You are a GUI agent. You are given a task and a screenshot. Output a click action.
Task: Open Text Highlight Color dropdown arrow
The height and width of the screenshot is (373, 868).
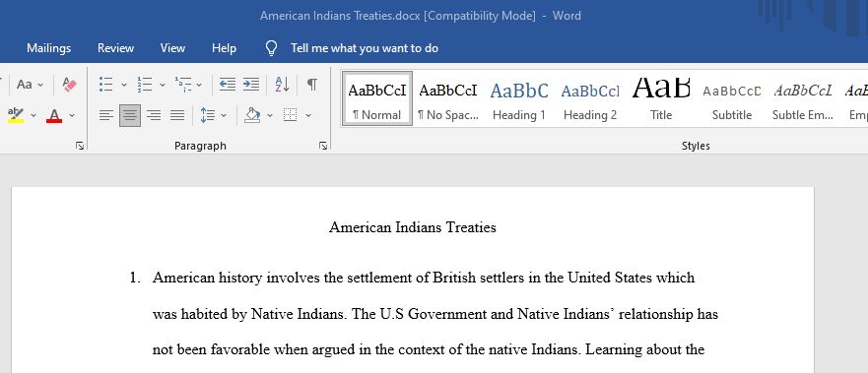(33, 115)
